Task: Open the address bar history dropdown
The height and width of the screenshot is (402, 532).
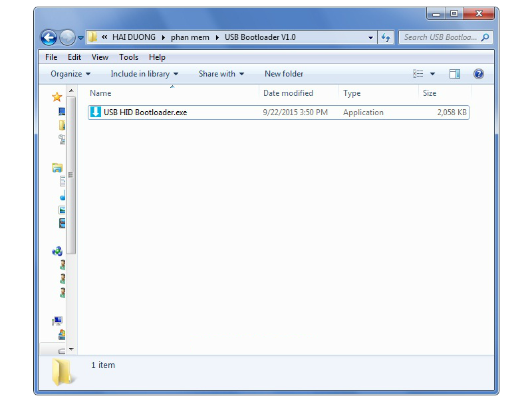Action: pos(370,37)
